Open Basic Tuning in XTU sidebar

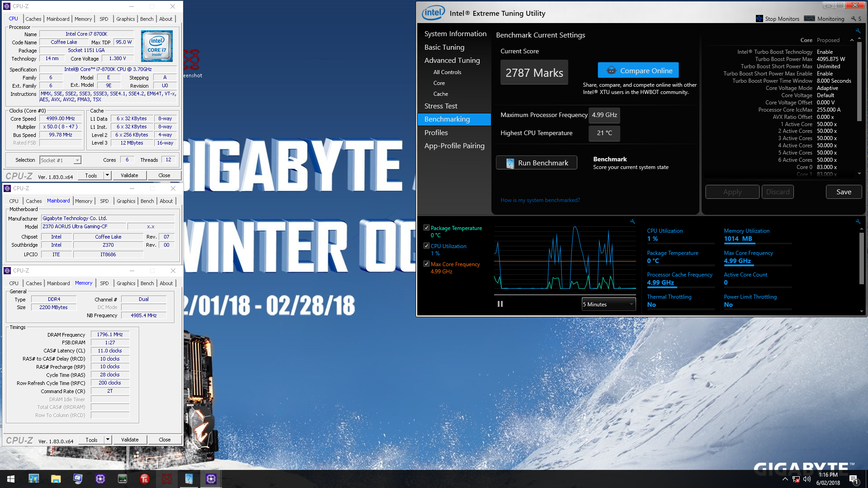(x=444, y=47)
